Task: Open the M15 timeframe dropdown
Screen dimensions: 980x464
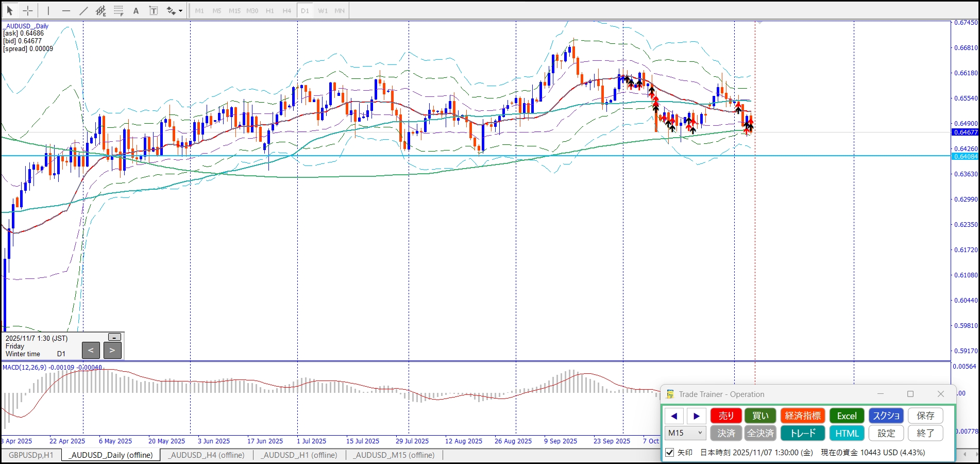Action: 685,433
